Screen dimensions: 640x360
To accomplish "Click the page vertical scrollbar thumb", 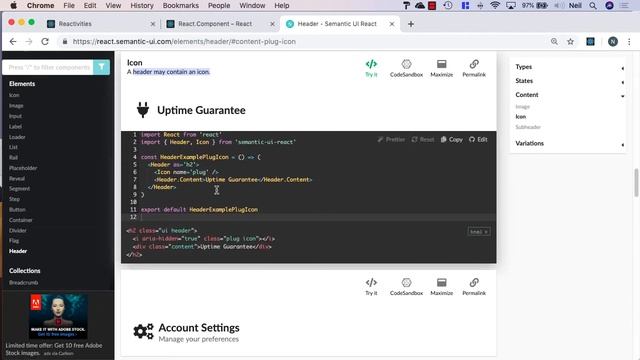I will [x=636, y=182].
